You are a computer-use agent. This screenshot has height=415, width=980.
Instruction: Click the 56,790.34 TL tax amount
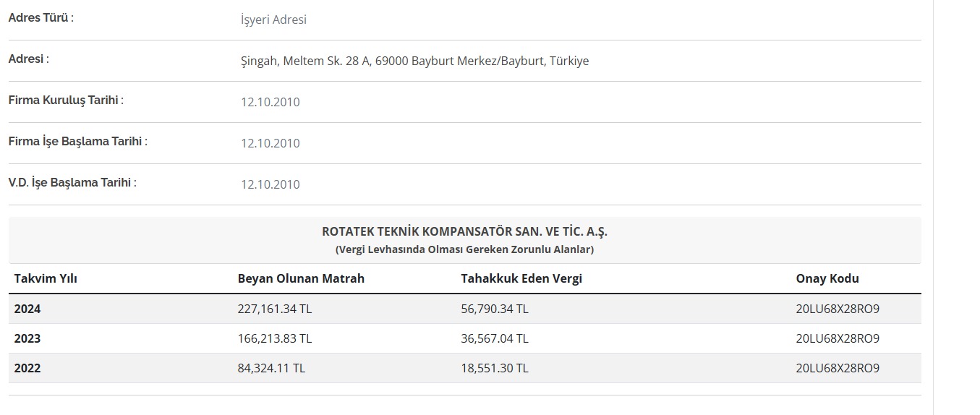click(494, 309)
